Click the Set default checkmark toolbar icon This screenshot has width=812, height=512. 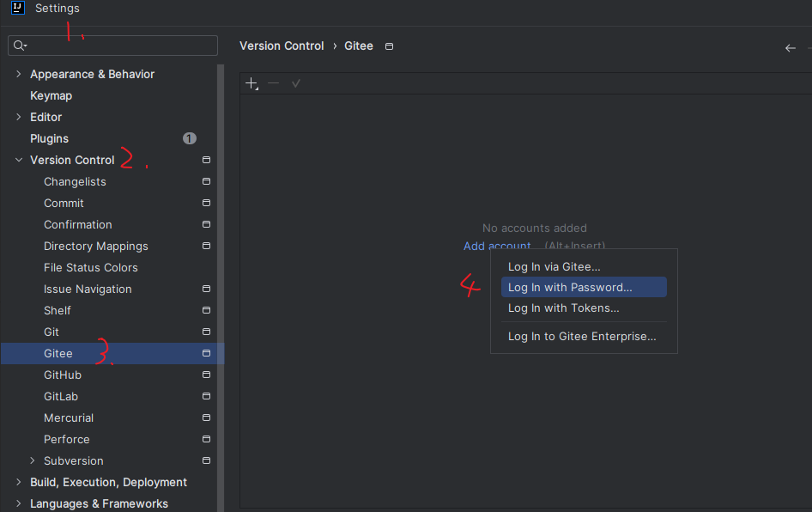pyautogui.click(x=295, y=83)
